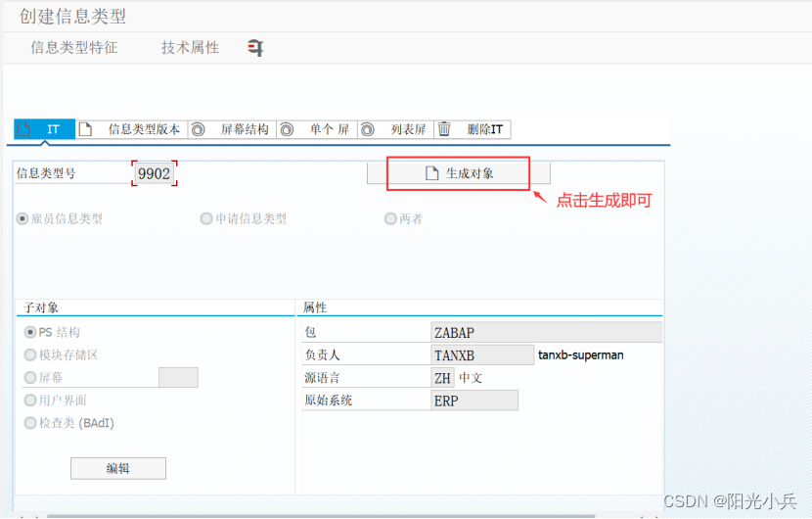The image size is (812, 519).
Task: Click the 属性 group heading
Action: 315,307
